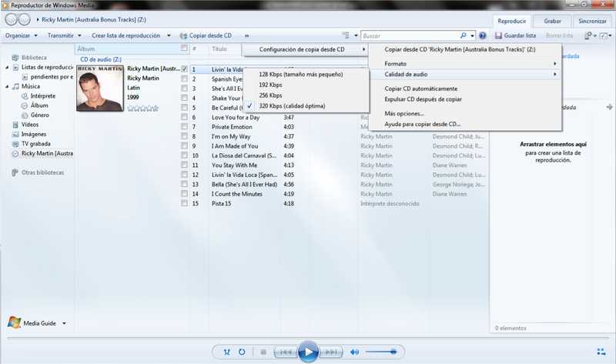This screenshot has height=364, width=616.
Task: Open the Media Guide dropdown arrow
Action: tap(64, 323)
